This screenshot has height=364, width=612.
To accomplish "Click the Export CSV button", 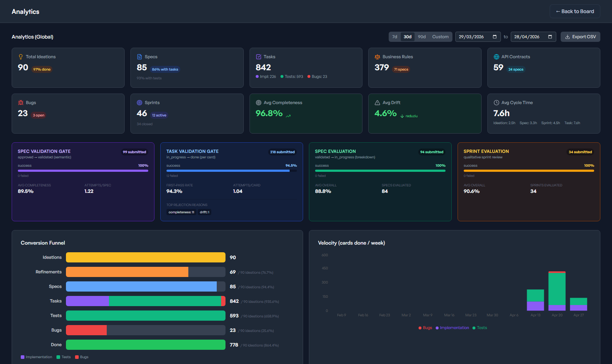I will (x=580, y=36).
